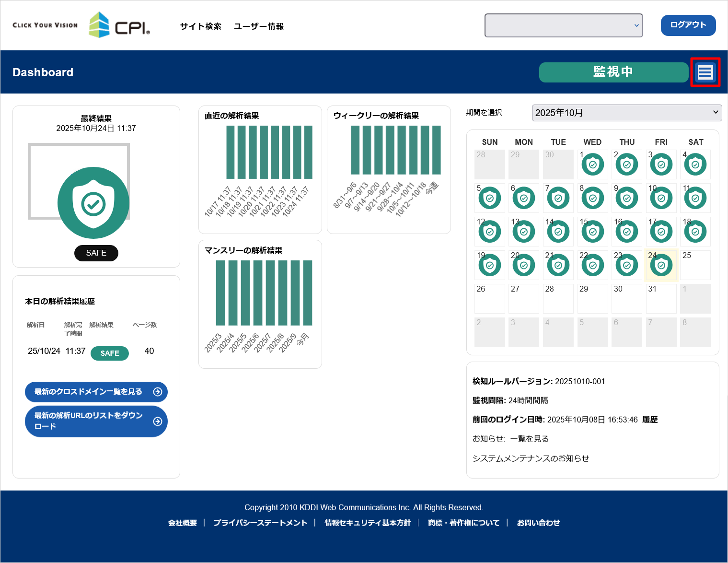Image resolution: width=728 pixels, height=563 pixels.
Task: Open プライバシーステートメント footer link
Action: [x=260, y=523]
